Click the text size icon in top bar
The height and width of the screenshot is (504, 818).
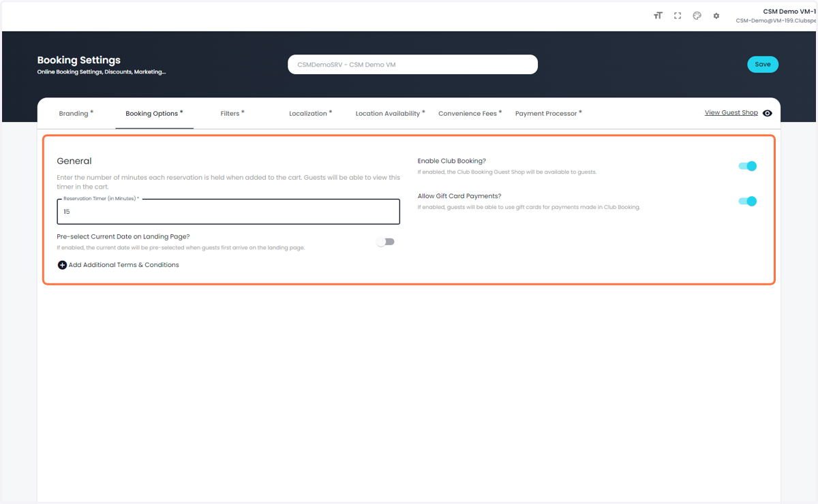tap(658, 16)
